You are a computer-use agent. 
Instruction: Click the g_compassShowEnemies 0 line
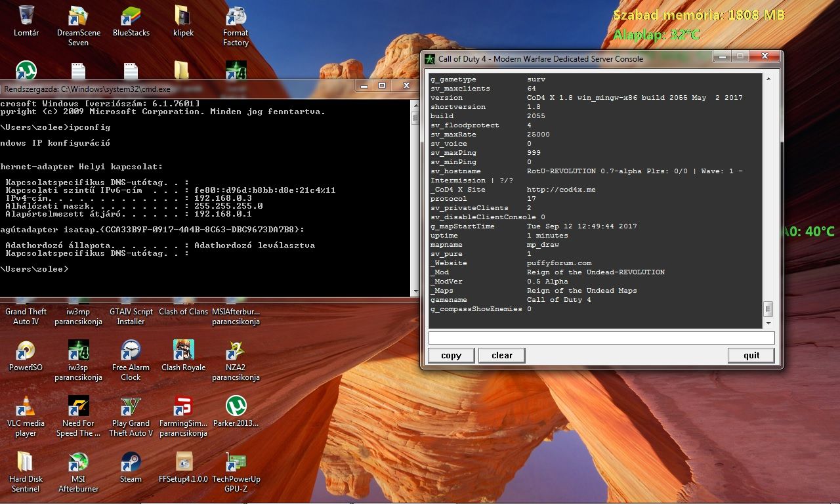[x=481, y=309]
